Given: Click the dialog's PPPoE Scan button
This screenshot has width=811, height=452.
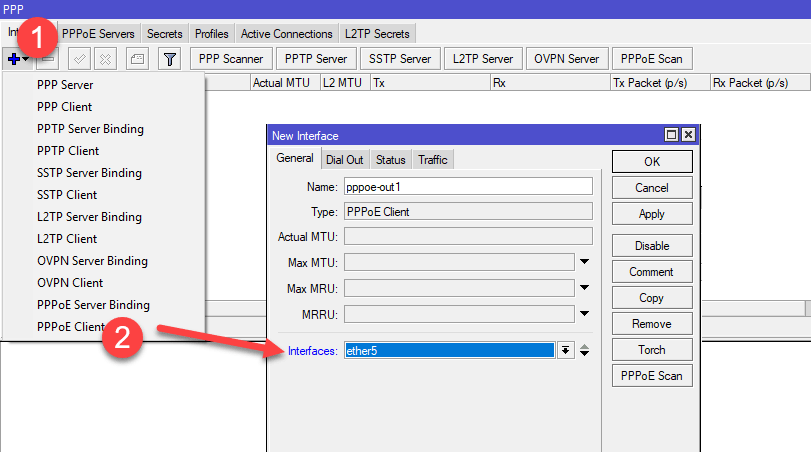Looking at the screenshot, I should pyautogui.click(x=652, y=376).
